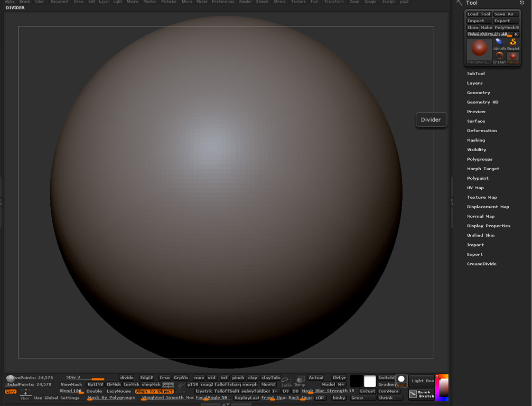Expand the Geometry HD subpalette
Viewport: 532px width, 406px height.
coord(482,102)
